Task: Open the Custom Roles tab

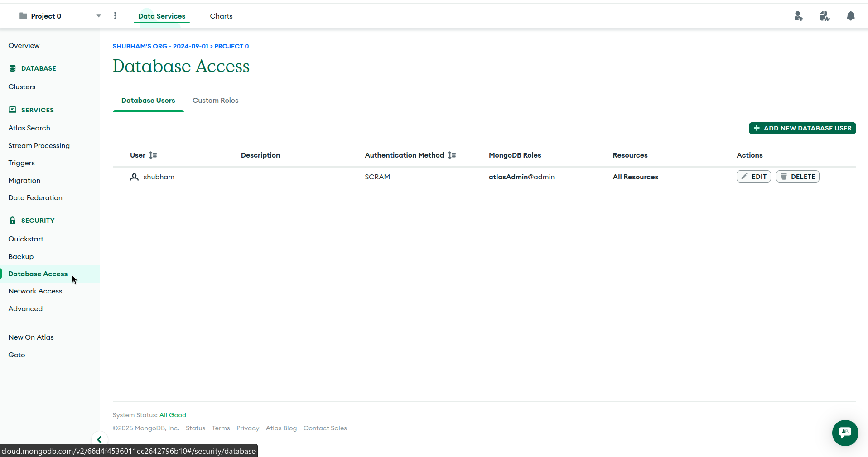Action: [x=215, y=100]
